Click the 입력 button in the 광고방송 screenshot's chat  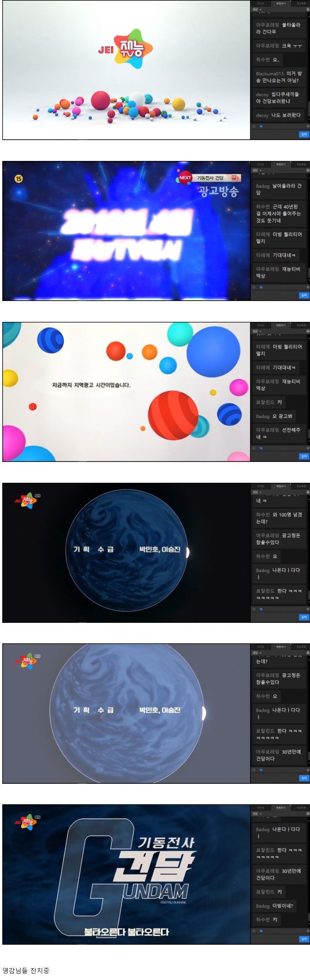304,295
